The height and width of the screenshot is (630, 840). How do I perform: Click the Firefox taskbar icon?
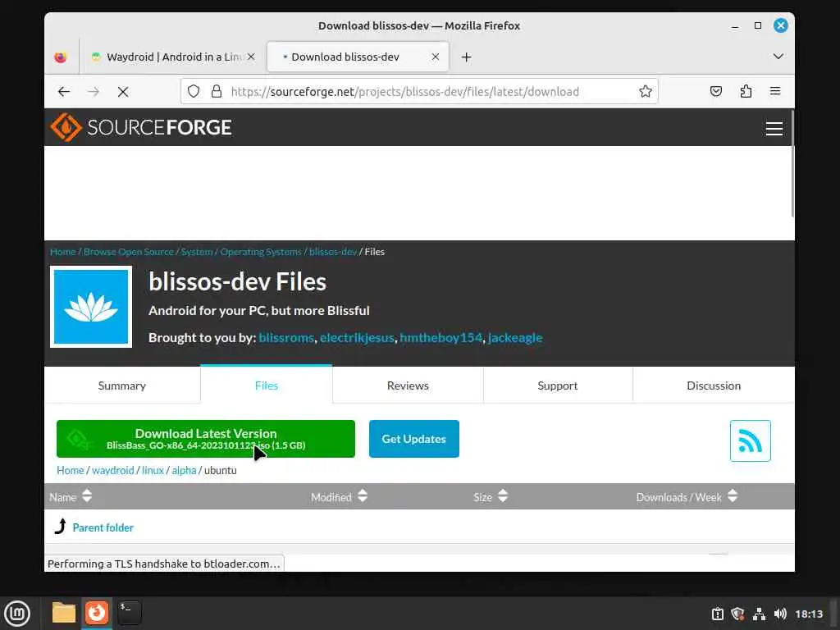(97, 613)
